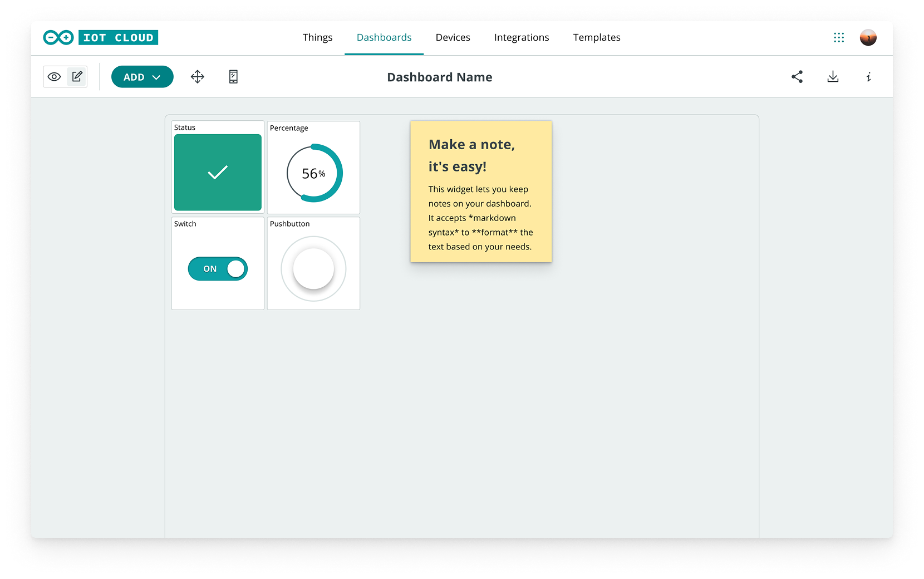Click the Status widget label
924x579 pixels.
click(185, 127)
